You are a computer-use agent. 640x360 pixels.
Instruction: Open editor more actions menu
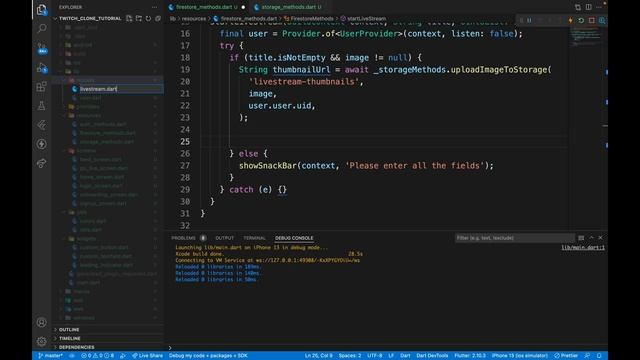[599, 7]
